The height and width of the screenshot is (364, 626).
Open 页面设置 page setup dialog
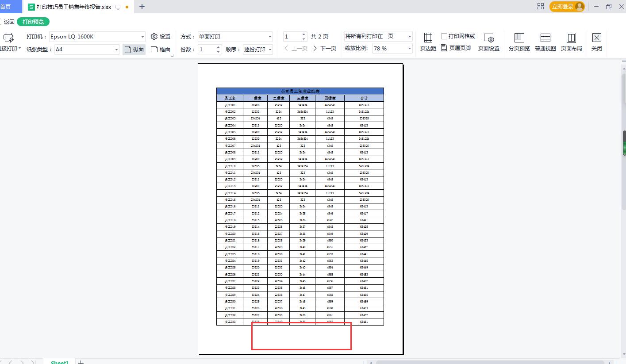click(x=488, y=42)
